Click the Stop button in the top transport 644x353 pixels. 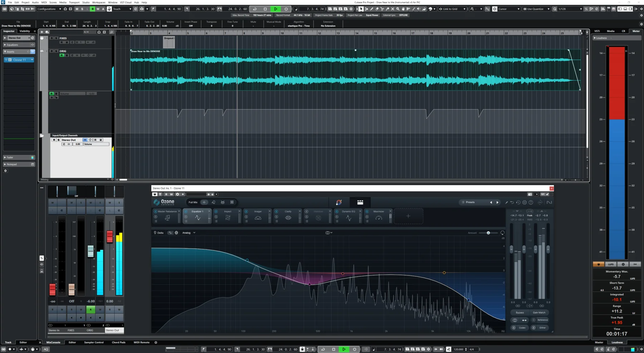tap(265, 9)
